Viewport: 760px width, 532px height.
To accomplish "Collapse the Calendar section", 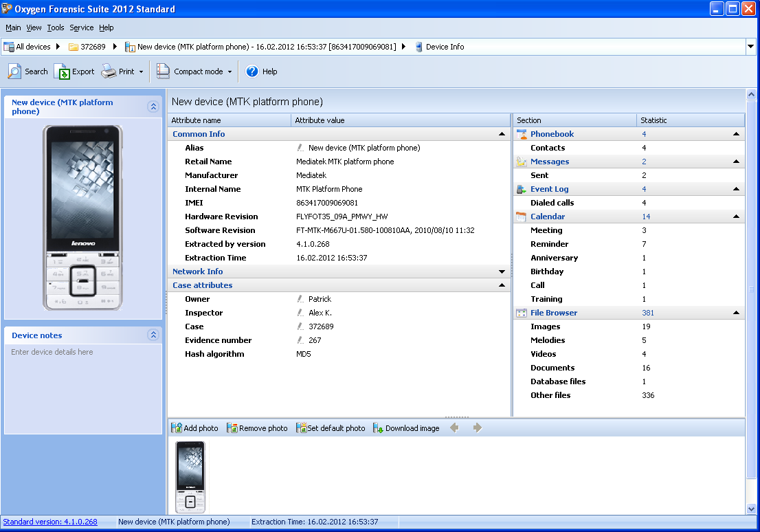I will point(736,217).
